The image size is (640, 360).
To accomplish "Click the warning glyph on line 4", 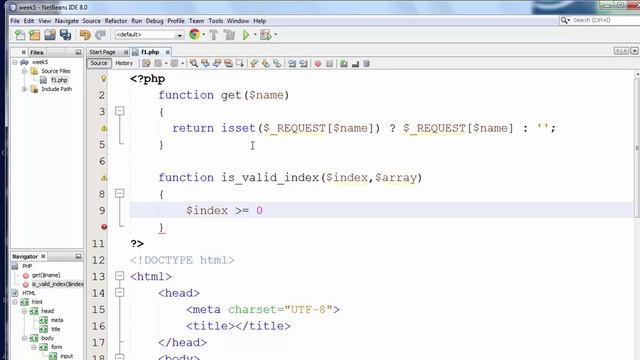I will click(x=104, y=128).
